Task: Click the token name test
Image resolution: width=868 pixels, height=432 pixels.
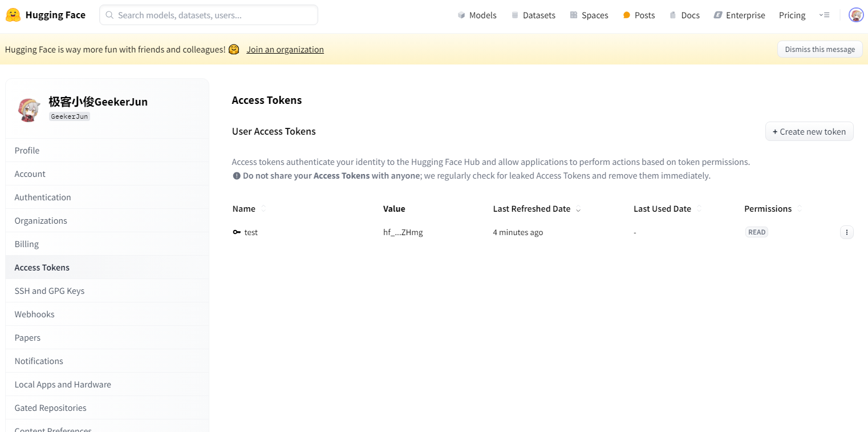Action: pos(251,232)
